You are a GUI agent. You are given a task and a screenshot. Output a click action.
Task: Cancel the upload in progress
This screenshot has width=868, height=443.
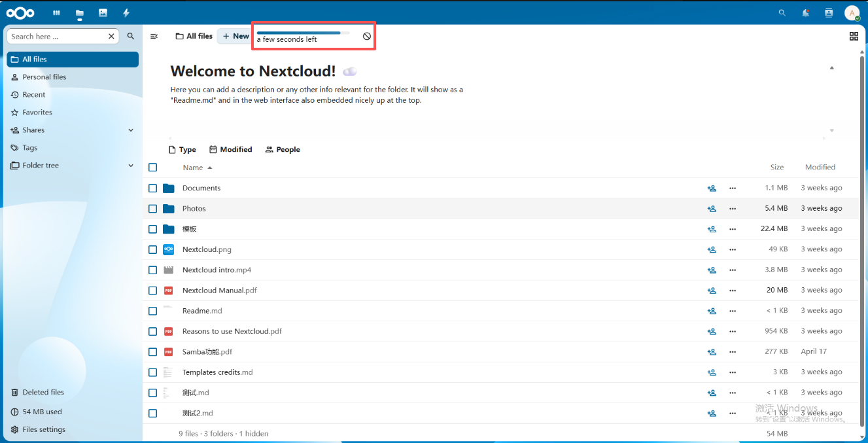[367, 36]
